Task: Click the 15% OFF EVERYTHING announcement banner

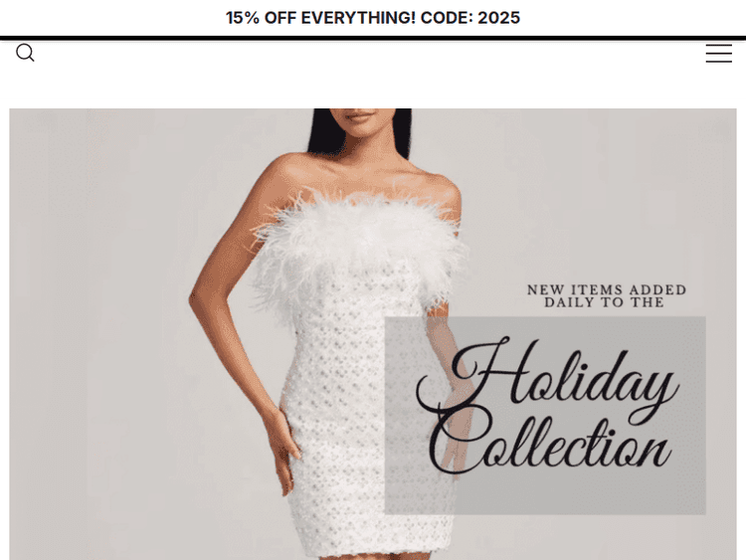Action: pyautogui.click(x=373, y=18)
